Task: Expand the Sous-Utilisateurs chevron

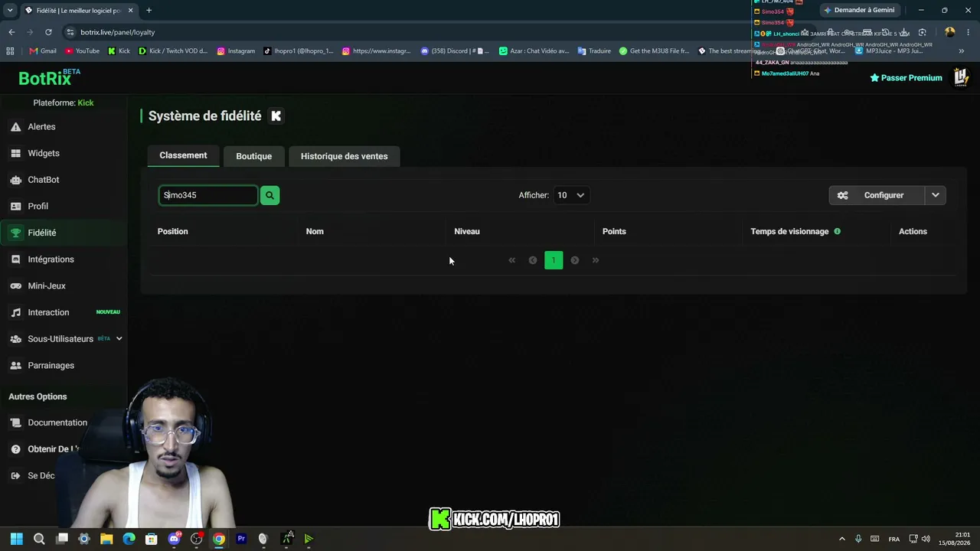Action: (119, 338)
